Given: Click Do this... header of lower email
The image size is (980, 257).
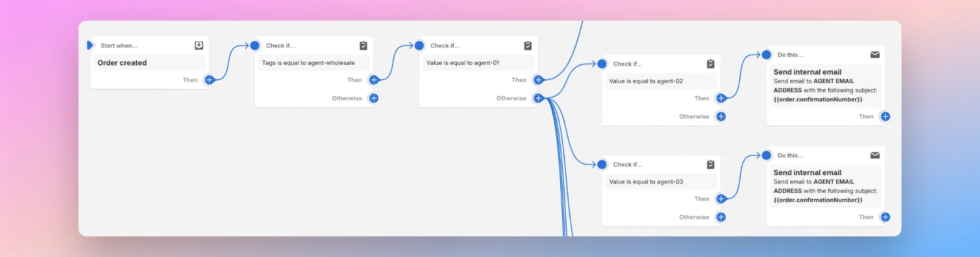Looking at the screenshot, I should 790,155.
